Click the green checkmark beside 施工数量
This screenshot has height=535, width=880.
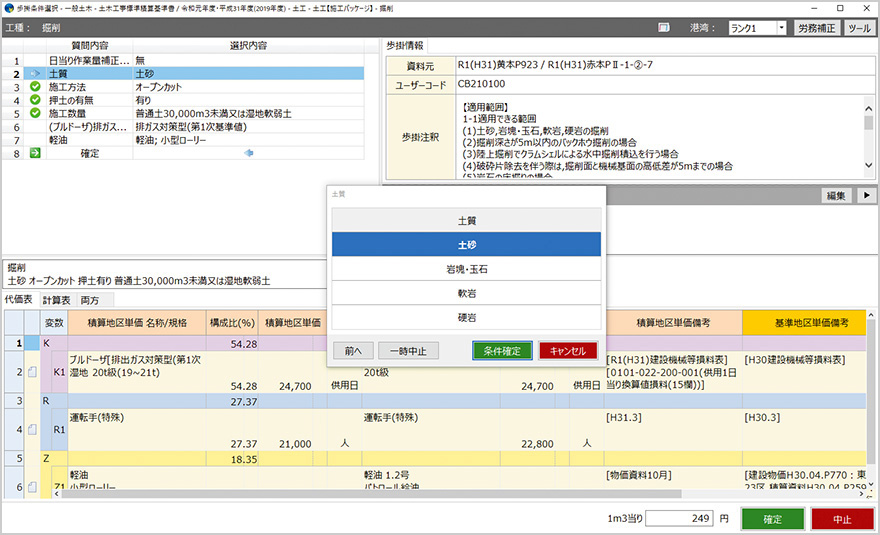tap(35, 113)
